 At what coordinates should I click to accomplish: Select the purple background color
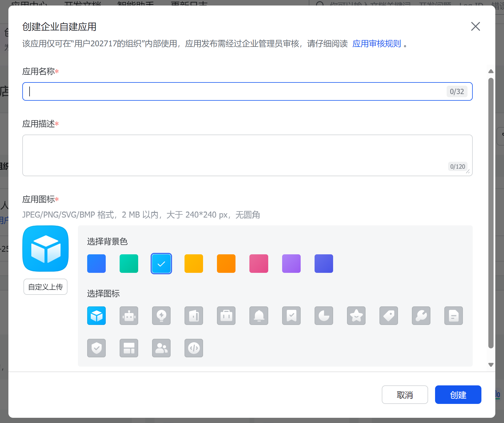pos(291,264)
